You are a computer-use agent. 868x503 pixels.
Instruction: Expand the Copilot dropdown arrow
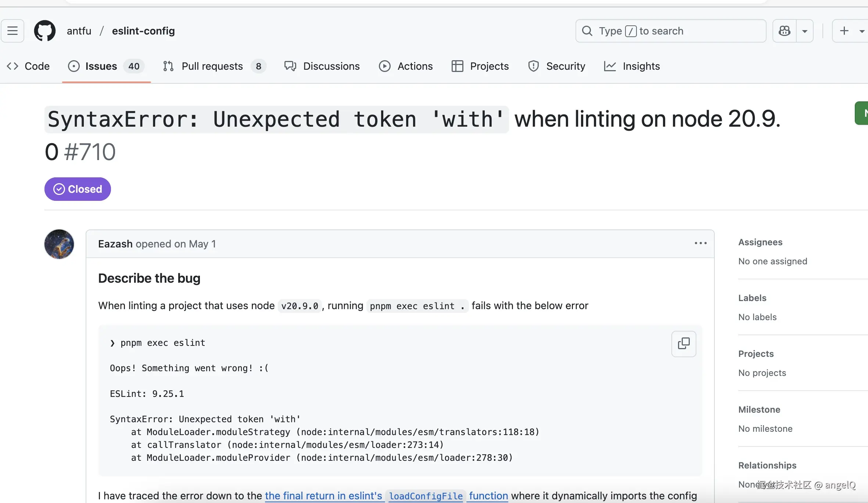tap(805, 31)
